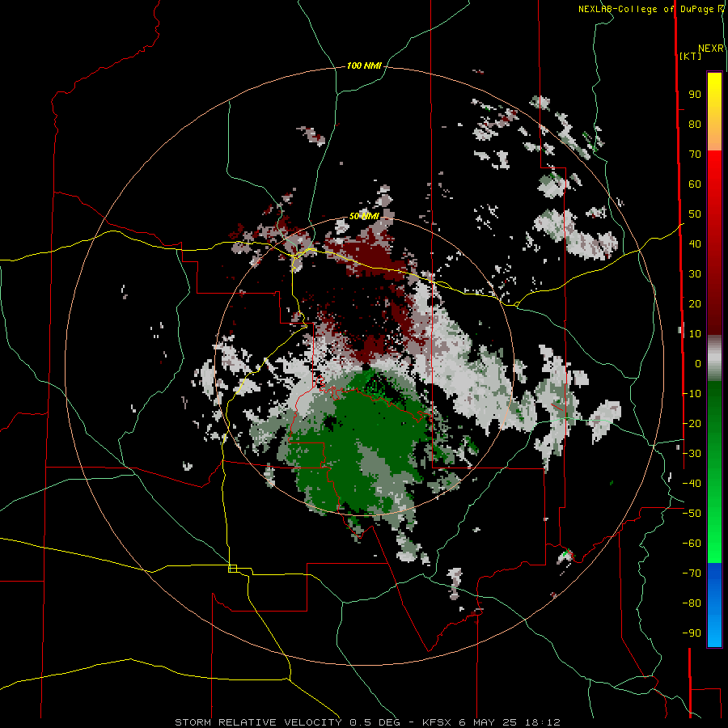Viewport: 728px width, 728px height.
Task: Select the 60 value on the velocity scale
Action: click(695, 184)
